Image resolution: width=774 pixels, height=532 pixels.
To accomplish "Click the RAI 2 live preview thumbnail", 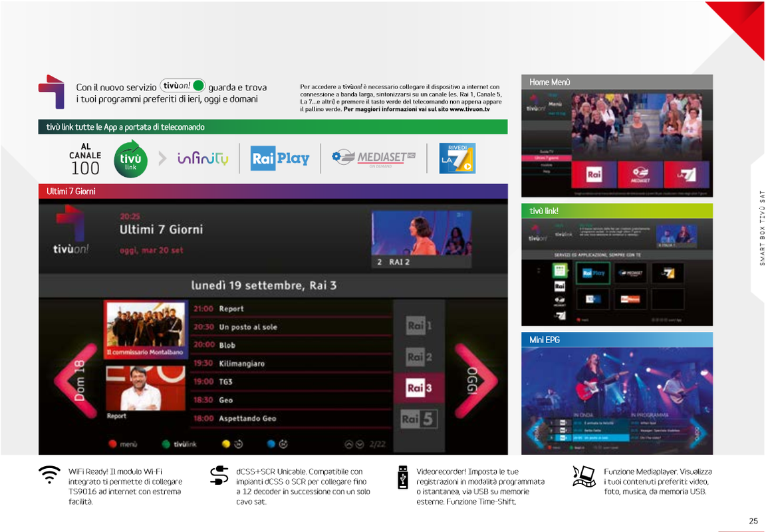I will 422,239.
